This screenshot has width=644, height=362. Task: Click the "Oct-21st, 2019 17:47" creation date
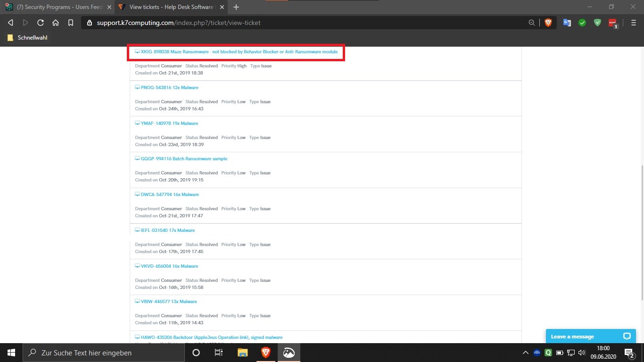(181, 216)
